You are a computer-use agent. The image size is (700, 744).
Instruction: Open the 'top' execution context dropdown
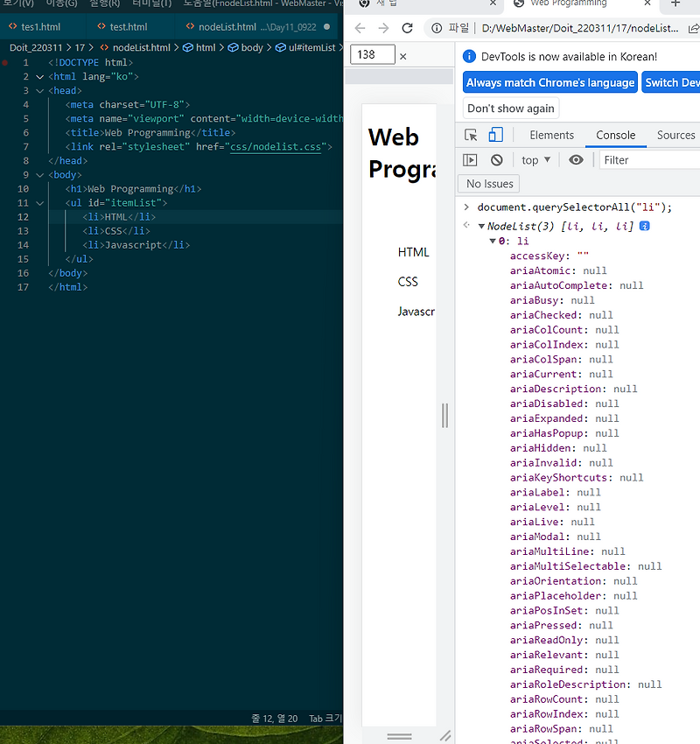[x=535, y=159]
